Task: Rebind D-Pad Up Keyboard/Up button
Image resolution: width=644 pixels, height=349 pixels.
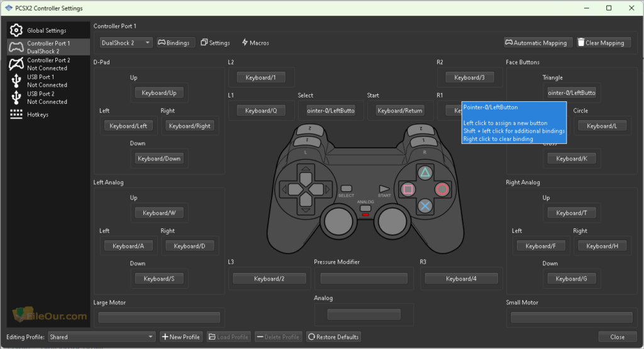Action: (159, 93)
